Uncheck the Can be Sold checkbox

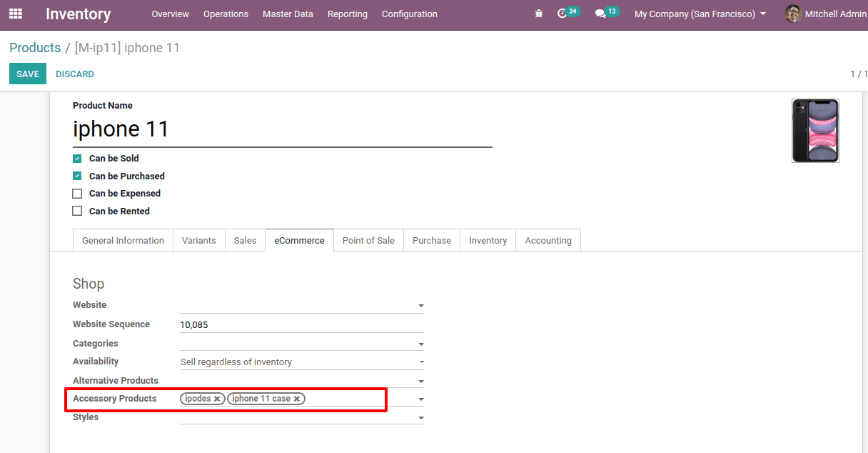[77, 159]
